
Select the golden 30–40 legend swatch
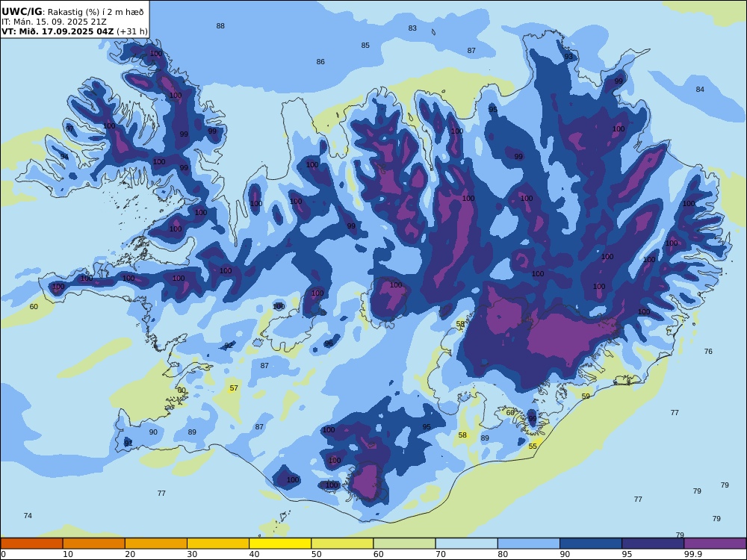coord(218,544)
